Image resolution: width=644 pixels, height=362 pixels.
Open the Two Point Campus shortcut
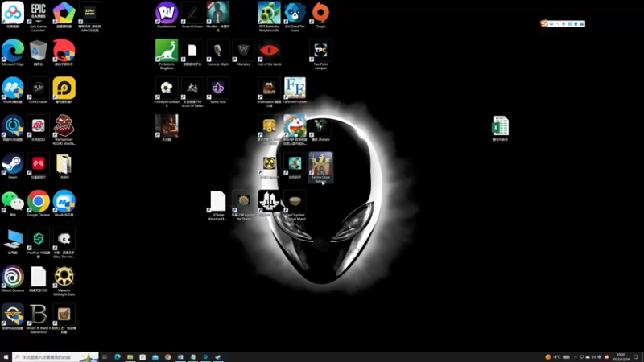click(x=320, y=54)
